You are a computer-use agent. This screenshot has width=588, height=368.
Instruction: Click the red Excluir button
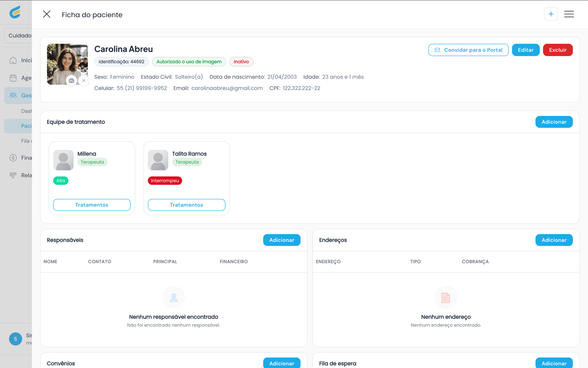tap(558, 50)
